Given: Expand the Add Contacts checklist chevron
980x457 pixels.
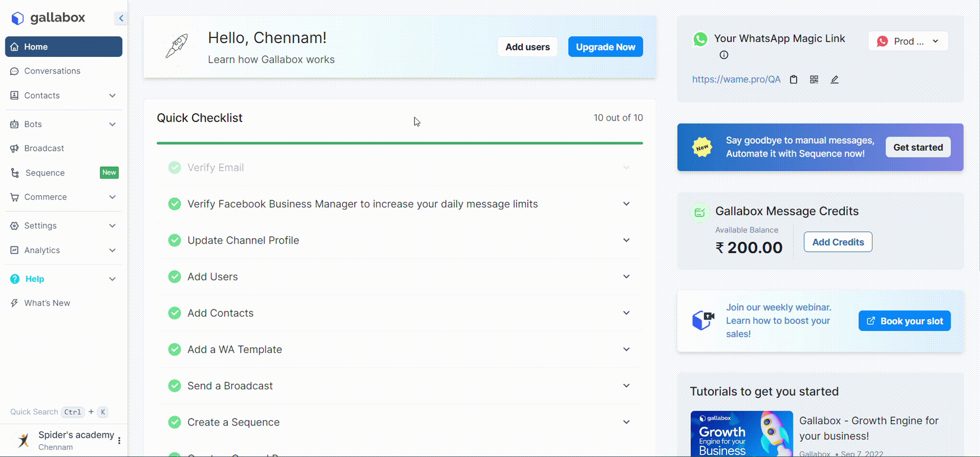Looking at the screenshot, I should click(626, 313).
